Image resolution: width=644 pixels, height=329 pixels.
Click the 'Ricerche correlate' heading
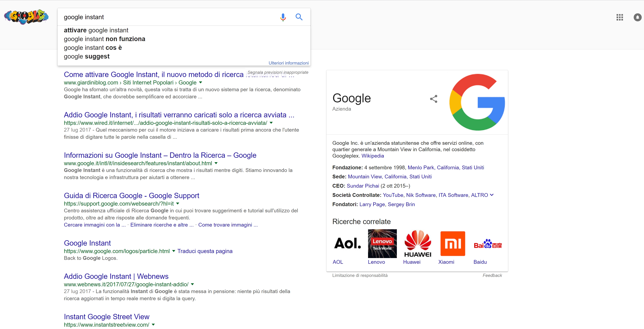click(361, 222)
